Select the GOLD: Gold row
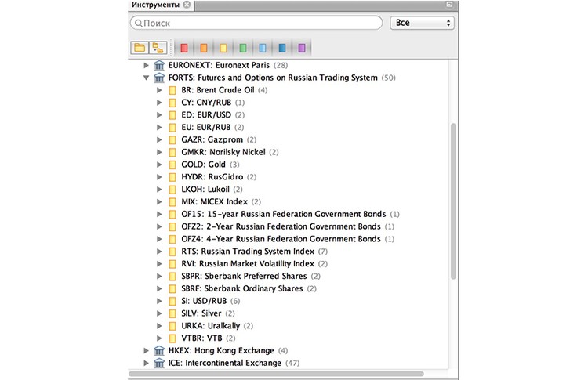588x380 pixels. tap(210, 165)
